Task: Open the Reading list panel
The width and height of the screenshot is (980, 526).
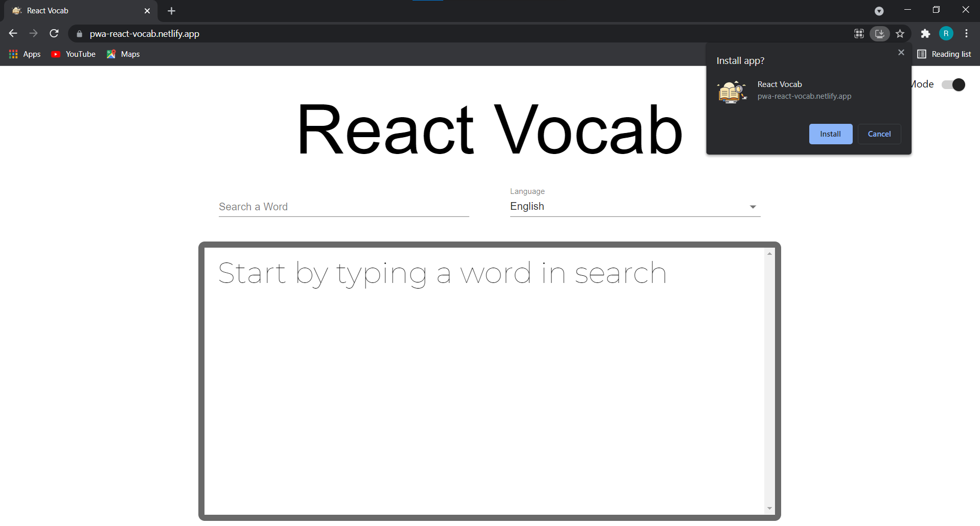Action: (x=944, y=54)
